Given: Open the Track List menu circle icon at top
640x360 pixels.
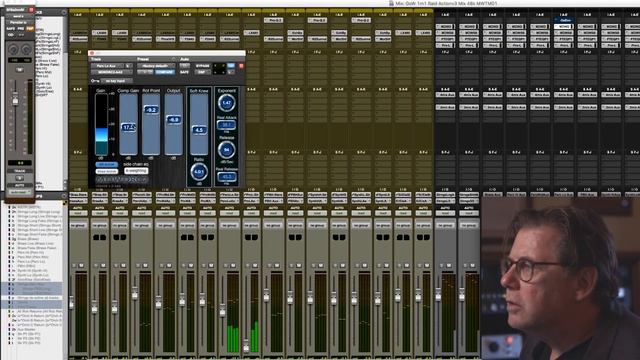Looking at the screenshot, I should click(x=64, y=12).
